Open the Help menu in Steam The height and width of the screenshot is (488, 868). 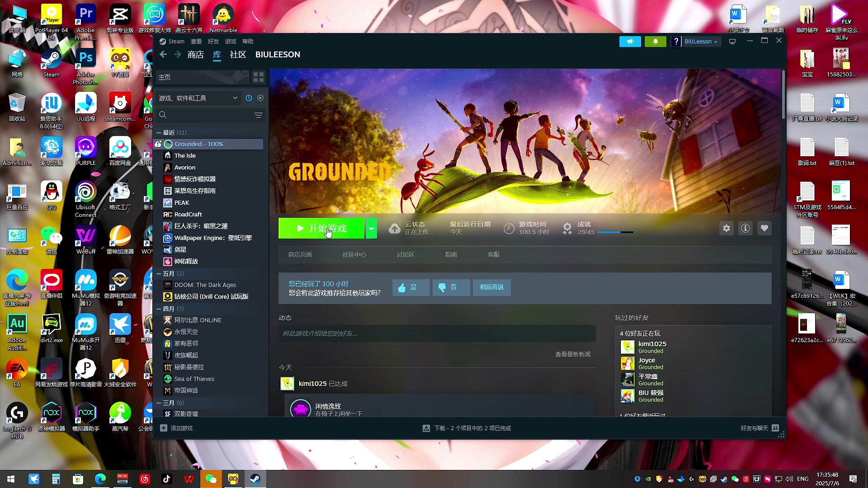(248, 41)
